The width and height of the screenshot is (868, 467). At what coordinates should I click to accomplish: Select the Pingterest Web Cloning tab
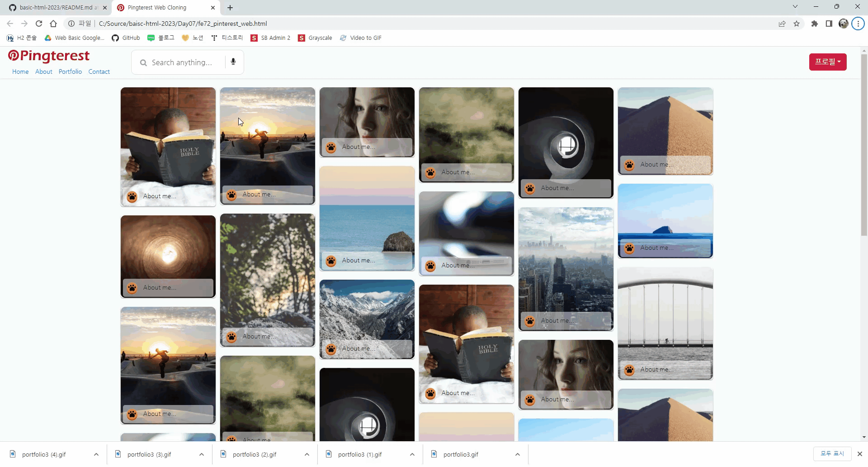tap(165, 8)
